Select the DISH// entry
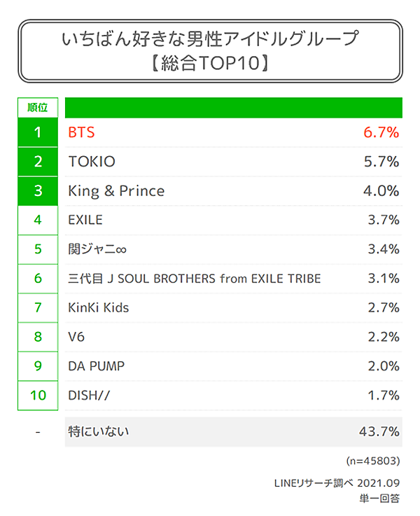This screenshot has width=420, height=516. (89, 395)
